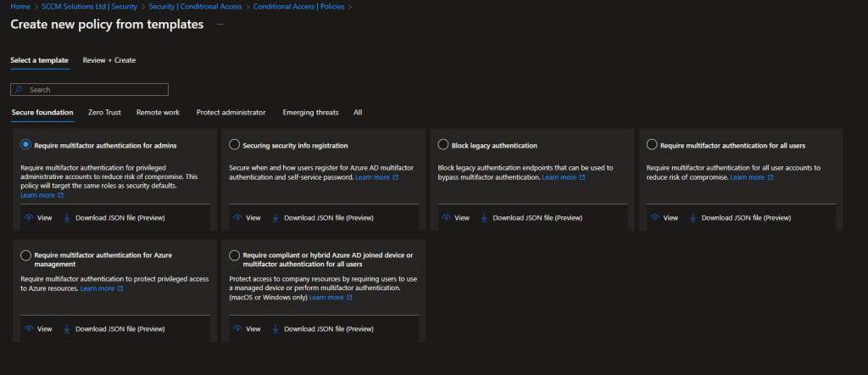Click the eye View icon for Azure management policy

tap(29, 328)
